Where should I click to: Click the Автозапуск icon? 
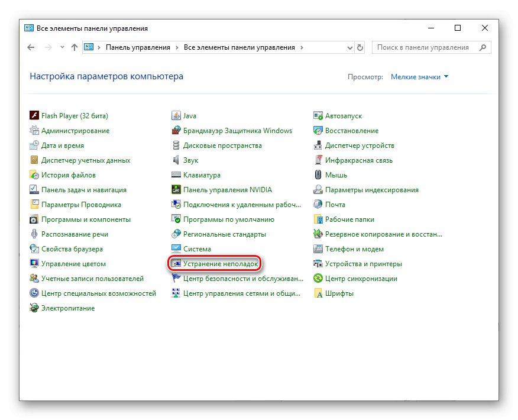(x=318, y=116)
